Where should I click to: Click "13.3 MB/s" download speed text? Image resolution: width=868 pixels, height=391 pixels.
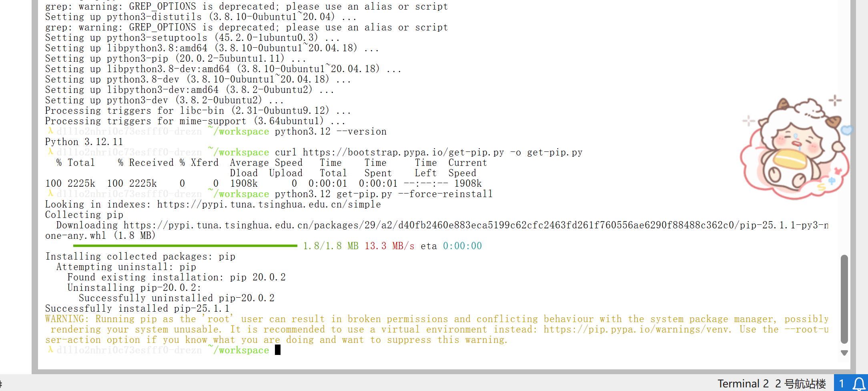[x=389, y=246]
